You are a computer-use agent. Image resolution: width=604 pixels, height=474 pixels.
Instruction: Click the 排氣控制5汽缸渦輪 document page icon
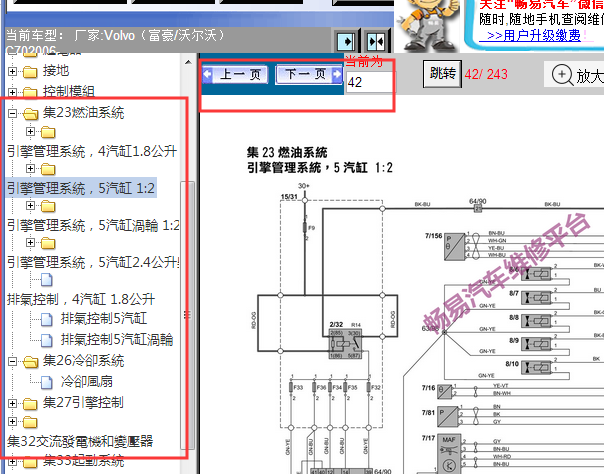click(x=47, y=340)
